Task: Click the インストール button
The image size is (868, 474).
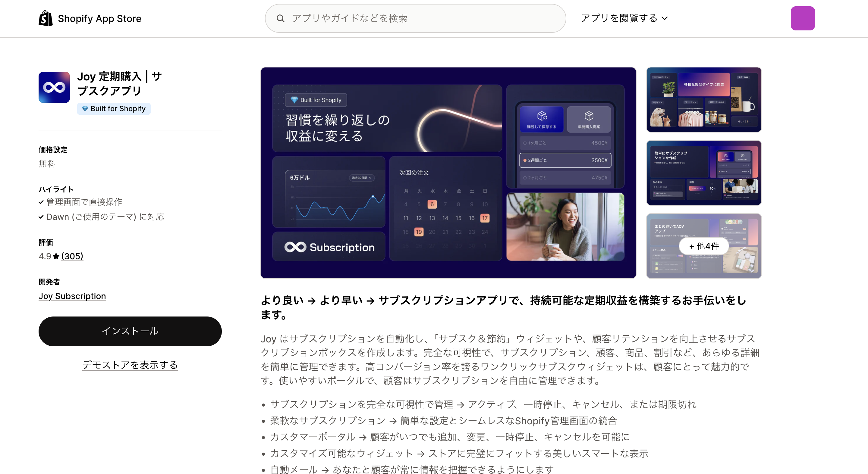Action: (x=130, y=331)
